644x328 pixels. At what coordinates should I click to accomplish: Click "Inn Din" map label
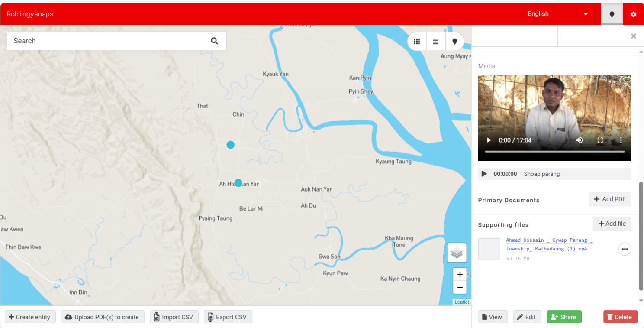pyautogui.click(x=78, y=292)
